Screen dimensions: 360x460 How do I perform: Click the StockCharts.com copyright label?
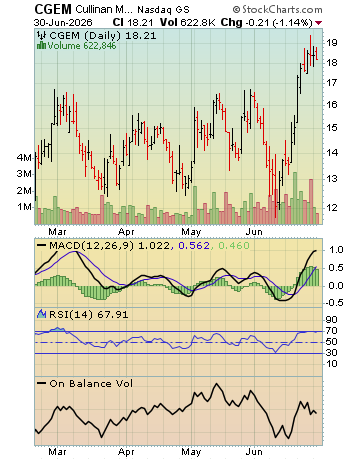point(277,9)
